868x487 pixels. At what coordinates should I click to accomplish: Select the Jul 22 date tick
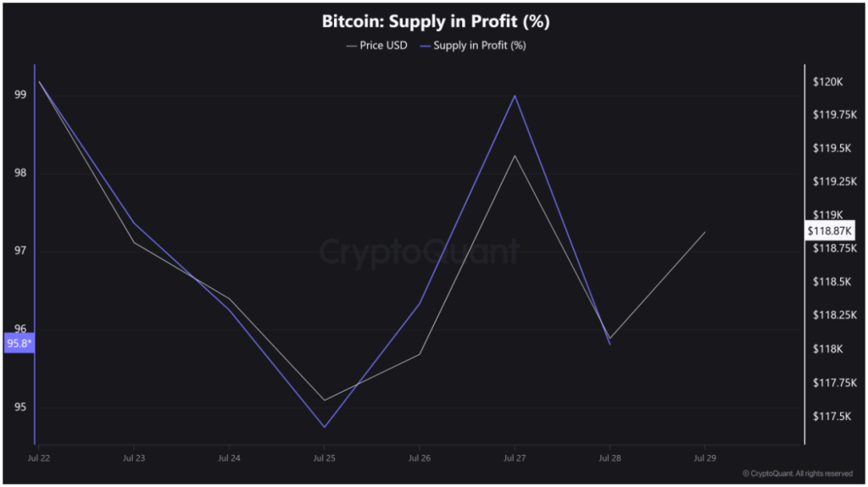(x=39, y=457)
